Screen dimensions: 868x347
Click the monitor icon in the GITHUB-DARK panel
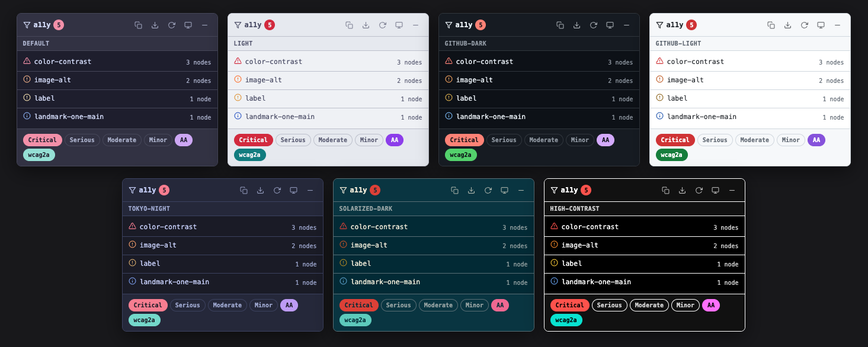(x=610, y=25)
